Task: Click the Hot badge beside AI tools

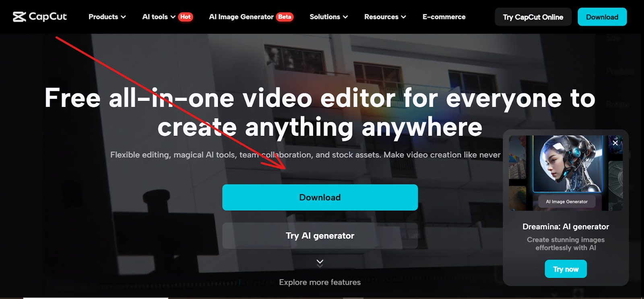Action: [186, 17]
